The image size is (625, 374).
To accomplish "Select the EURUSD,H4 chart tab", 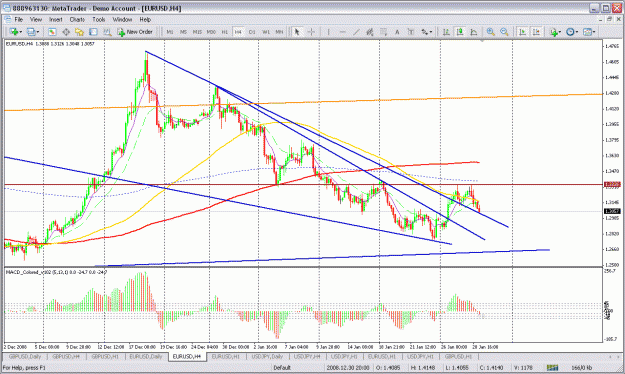I will tap(187, 356).
